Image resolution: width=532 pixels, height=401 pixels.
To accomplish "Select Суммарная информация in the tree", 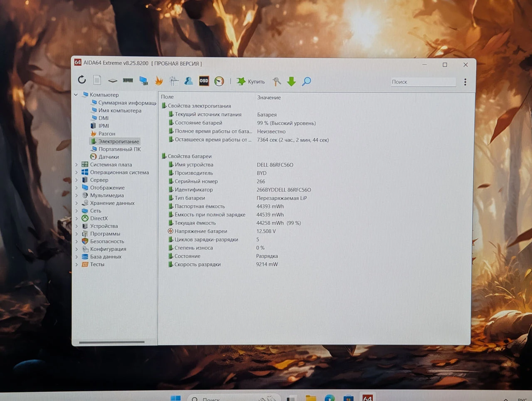I will coord(123,103).
